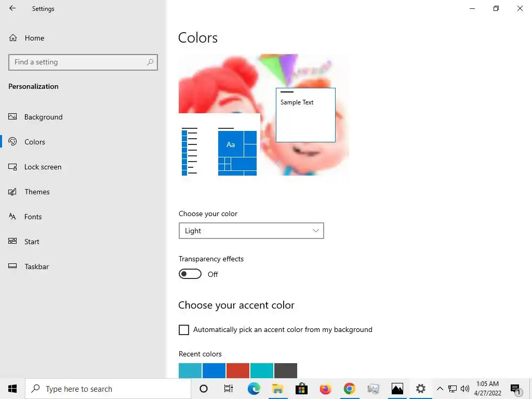Pick the turquoise recent color swatch
This screenshot has height=399, width=532.
coord(262,370)
